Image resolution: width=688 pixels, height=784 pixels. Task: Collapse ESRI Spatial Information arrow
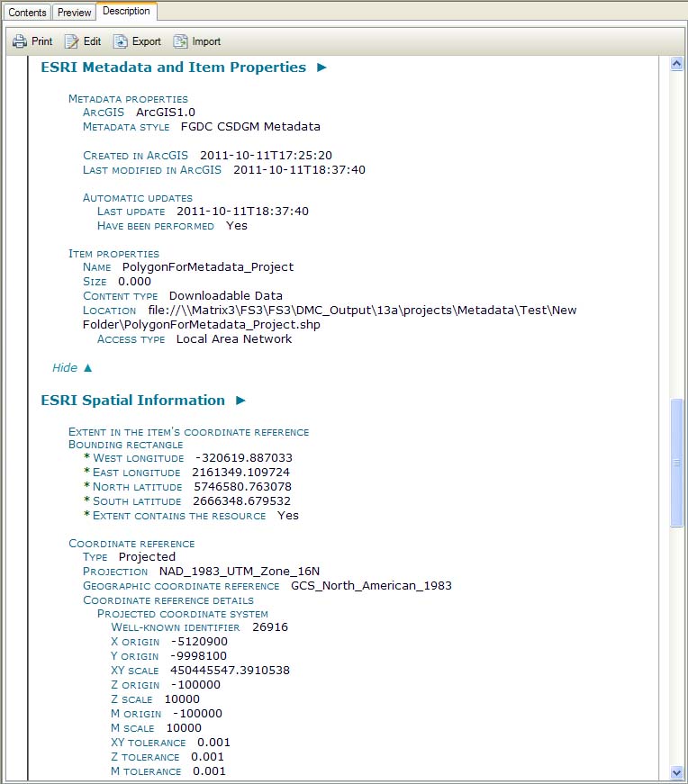pyautogui.click(x=240, y=401)
